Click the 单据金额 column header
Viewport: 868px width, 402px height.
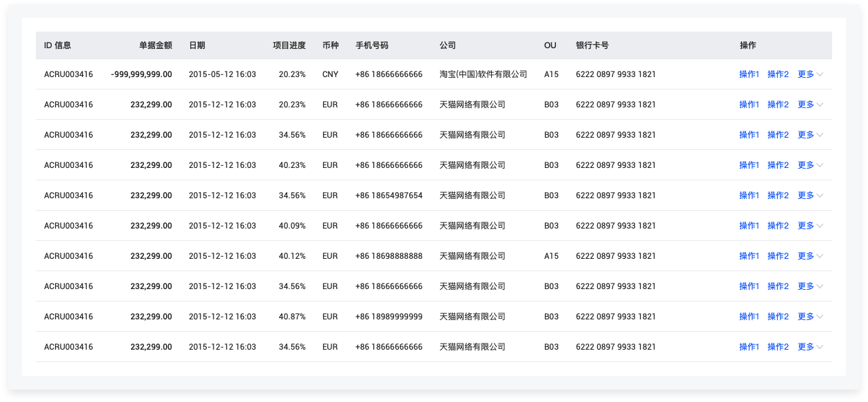(156, 45)
